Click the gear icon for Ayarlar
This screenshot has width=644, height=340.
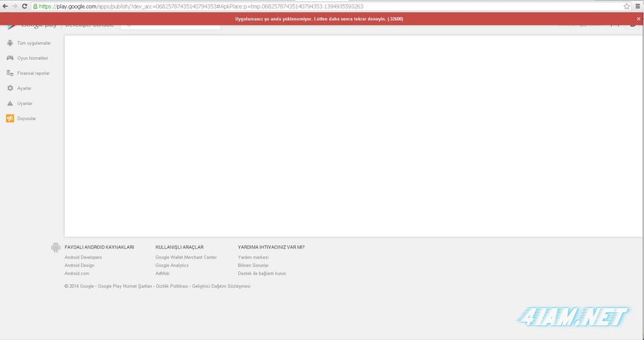[x=10, y=88]
